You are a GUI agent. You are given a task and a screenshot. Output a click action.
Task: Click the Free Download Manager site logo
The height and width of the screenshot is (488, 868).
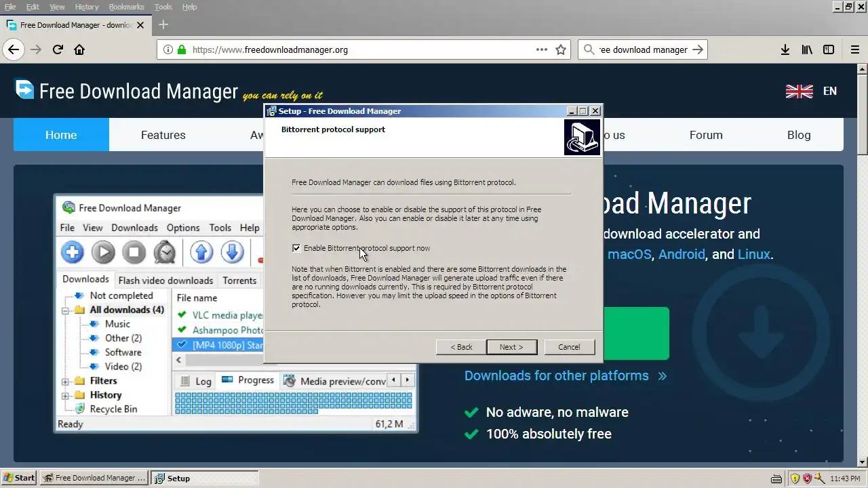coord(125,91)
